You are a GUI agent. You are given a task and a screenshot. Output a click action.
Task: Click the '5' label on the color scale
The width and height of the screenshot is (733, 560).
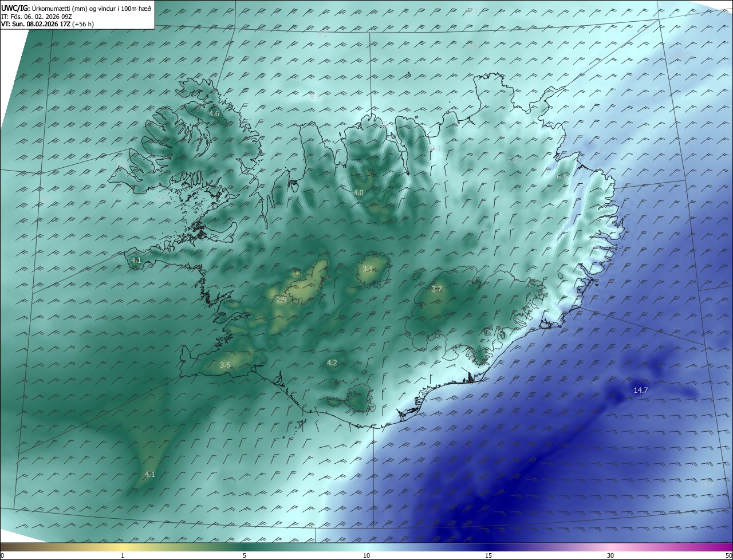pos(245,555)
